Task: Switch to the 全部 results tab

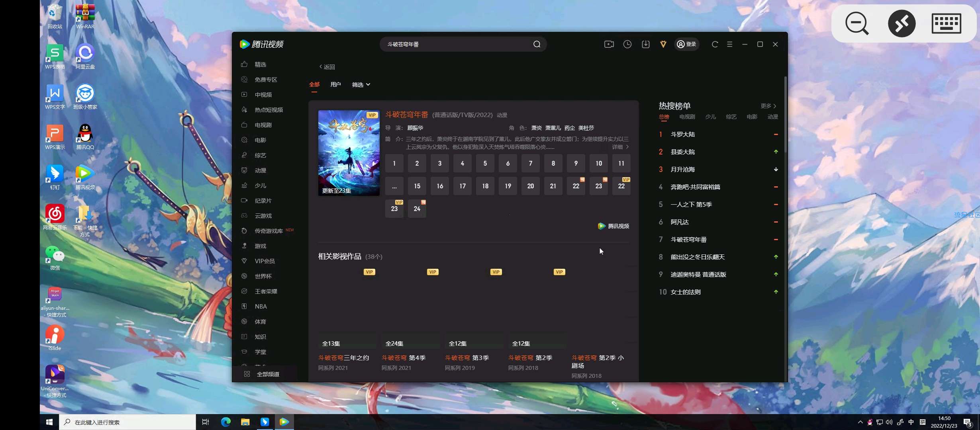Action: (314, 84)
